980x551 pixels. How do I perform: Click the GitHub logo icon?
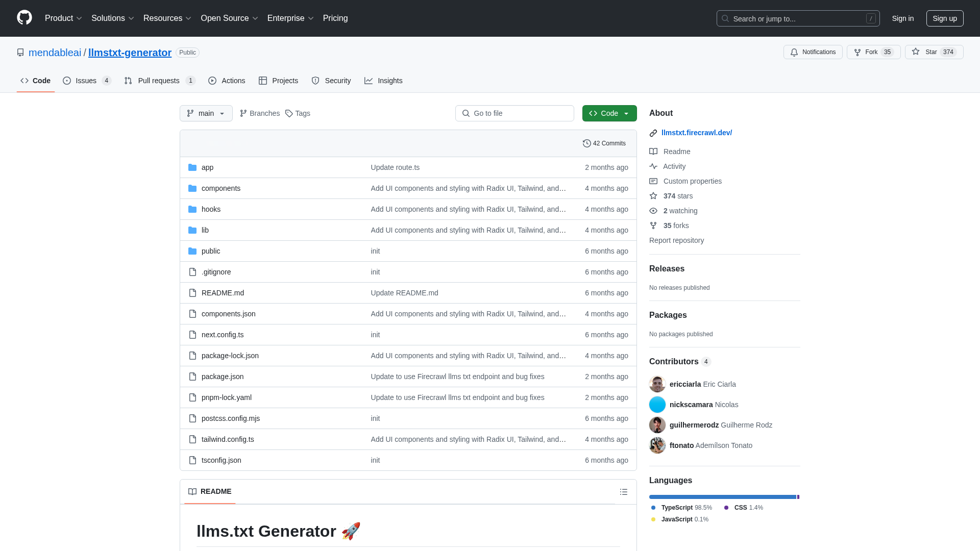[24, 18]
